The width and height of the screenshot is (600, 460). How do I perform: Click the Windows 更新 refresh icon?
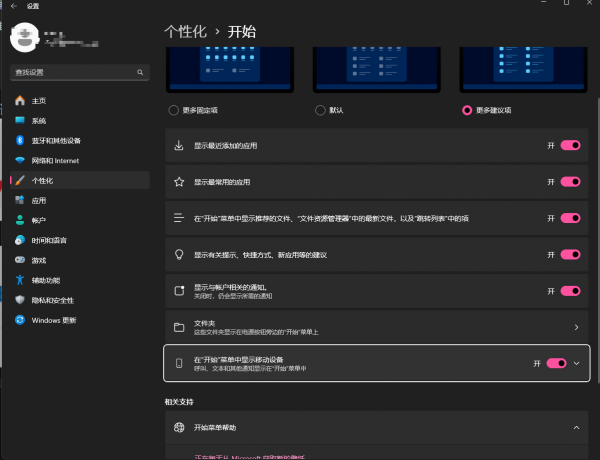click(x=20, y=320)
